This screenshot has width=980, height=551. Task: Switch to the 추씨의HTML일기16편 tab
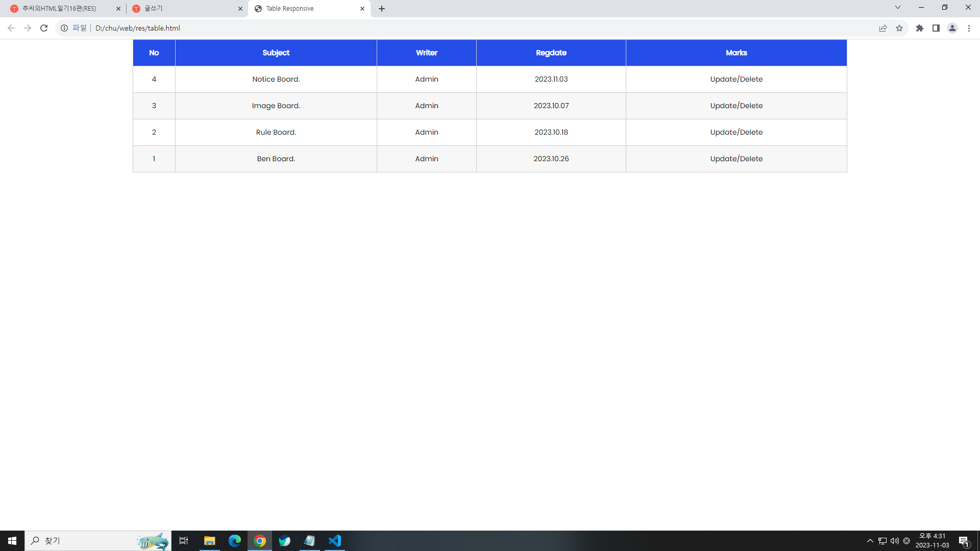click(x=61, y=9)
